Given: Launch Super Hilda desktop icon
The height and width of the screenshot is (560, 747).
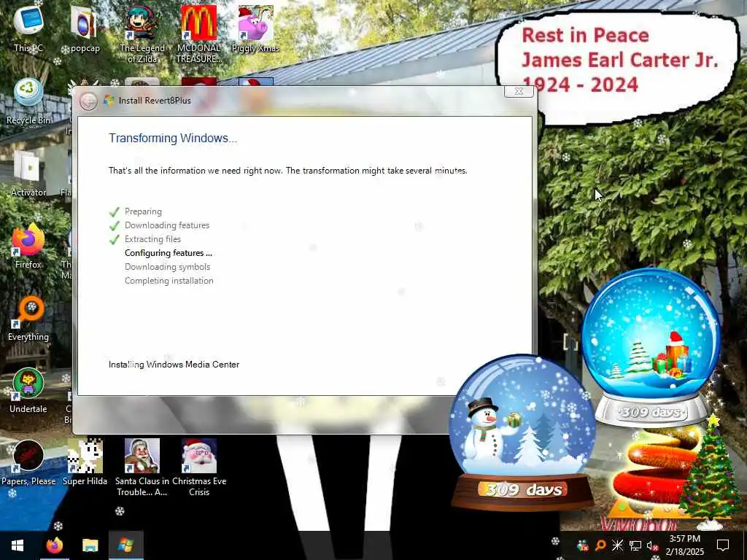Looking at the screenshot, I should [x=85, y=463].
